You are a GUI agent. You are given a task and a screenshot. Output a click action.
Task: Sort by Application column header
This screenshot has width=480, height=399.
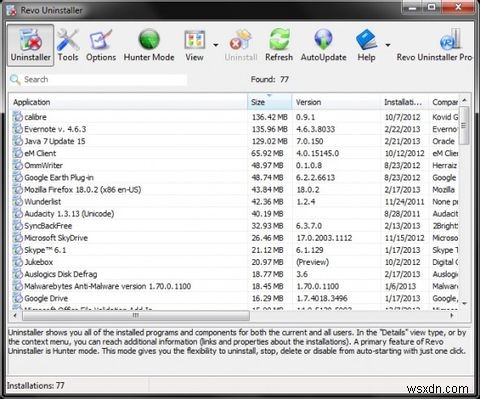pos(128,102)
